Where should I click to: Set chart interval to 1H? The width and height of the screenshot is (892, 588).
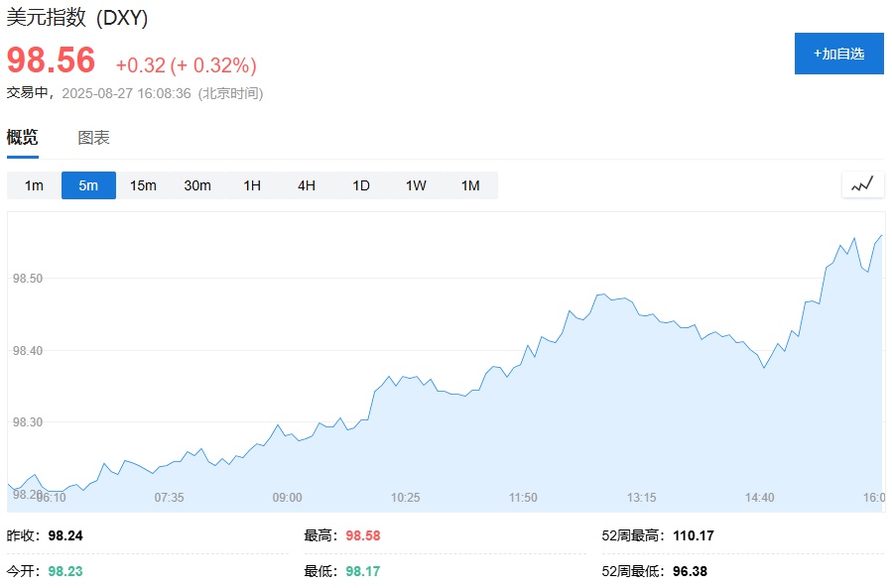pyautogui.click(x=252, y=185)
